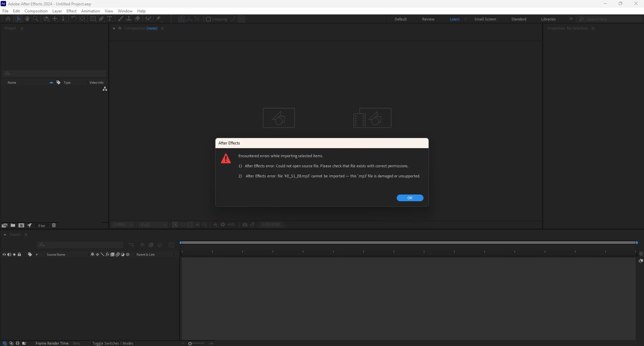
Task: Expand the workspace overflow chevron
Action: [x=571, y=19]
